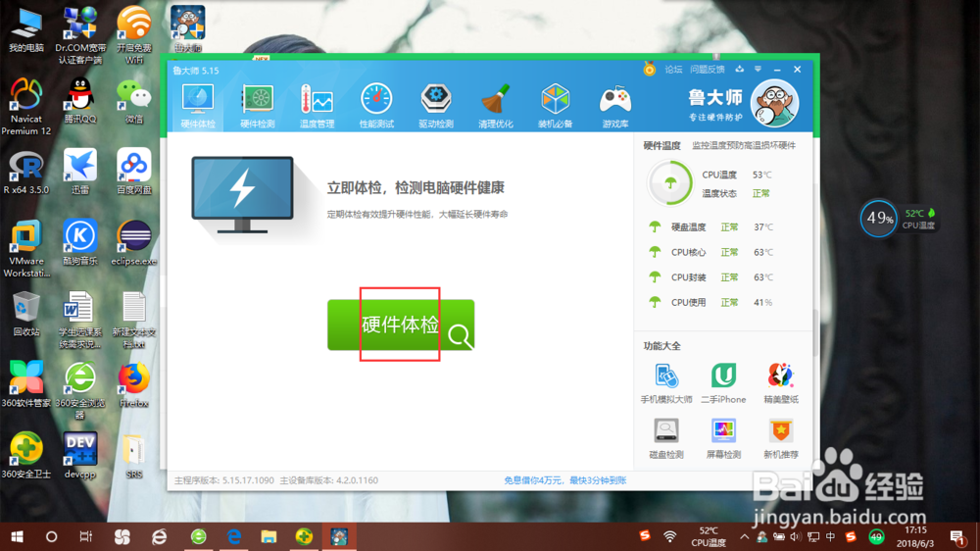
Task: Open 360安全浏览器 desktop icon
Action: point(80,391)
